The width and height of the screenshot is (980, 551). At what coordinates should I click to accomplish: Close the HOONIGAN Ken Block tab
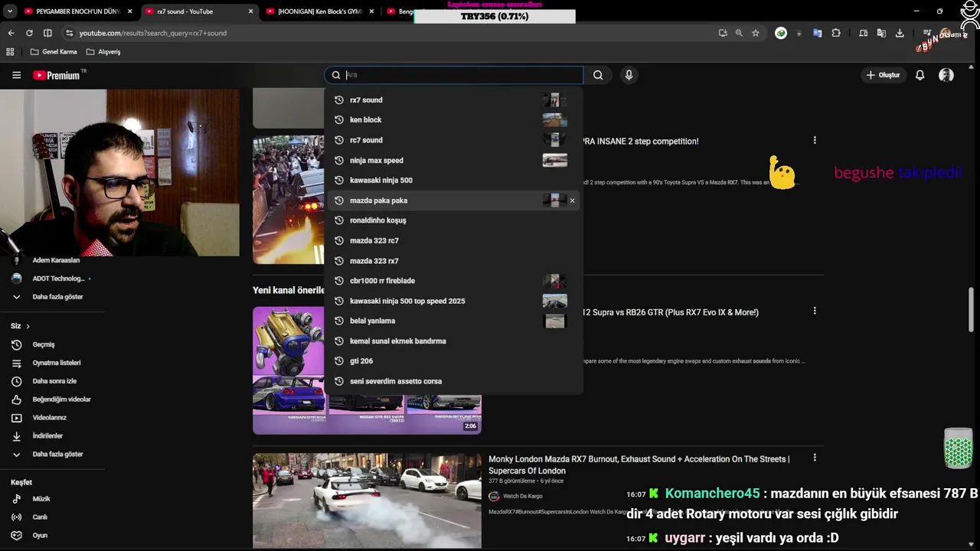point(371,11)
